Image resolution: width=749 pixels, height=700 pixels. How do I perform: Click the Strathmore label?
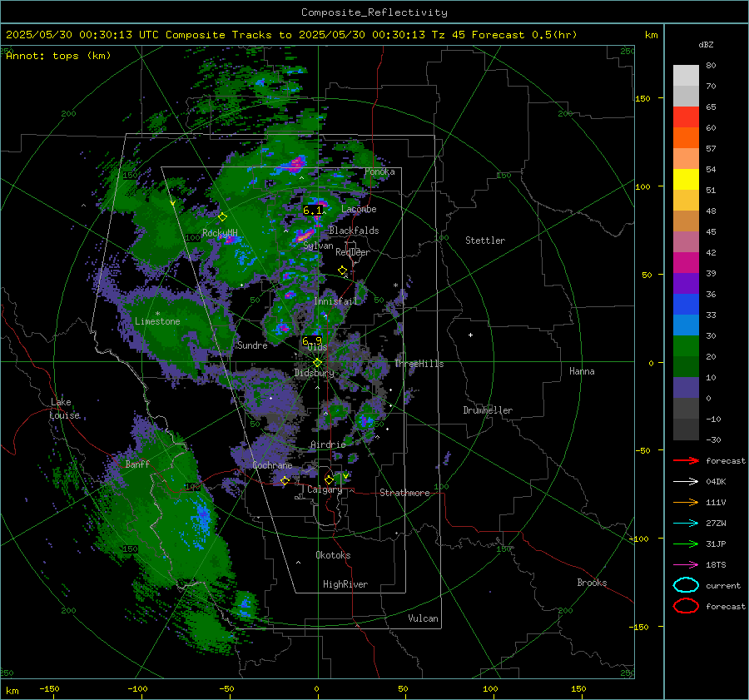pyautogui.click(x=404, y=493)
